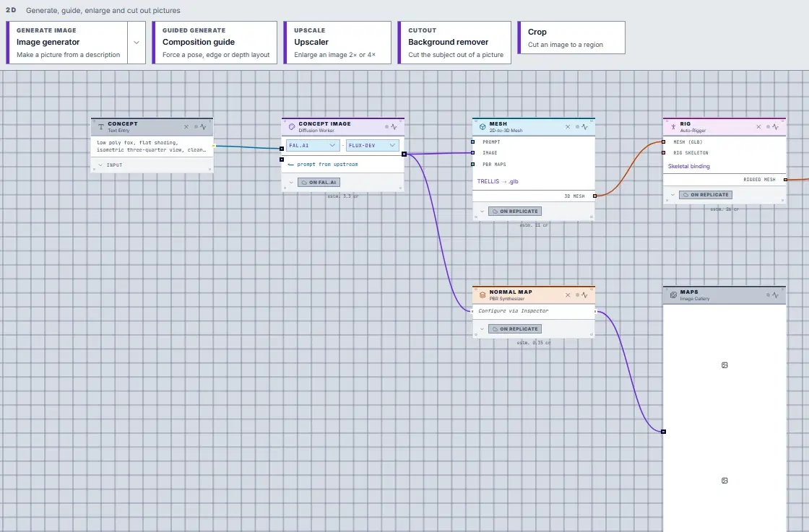Click the Concept Image node's upper input port
809x532 pixels.
[282, 149]
